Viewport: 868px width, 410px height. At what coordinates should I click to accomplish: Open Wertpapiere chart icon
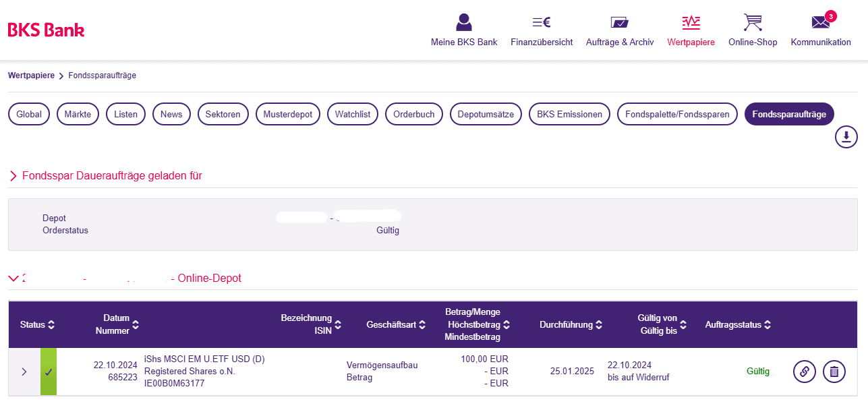pos(691,22)
